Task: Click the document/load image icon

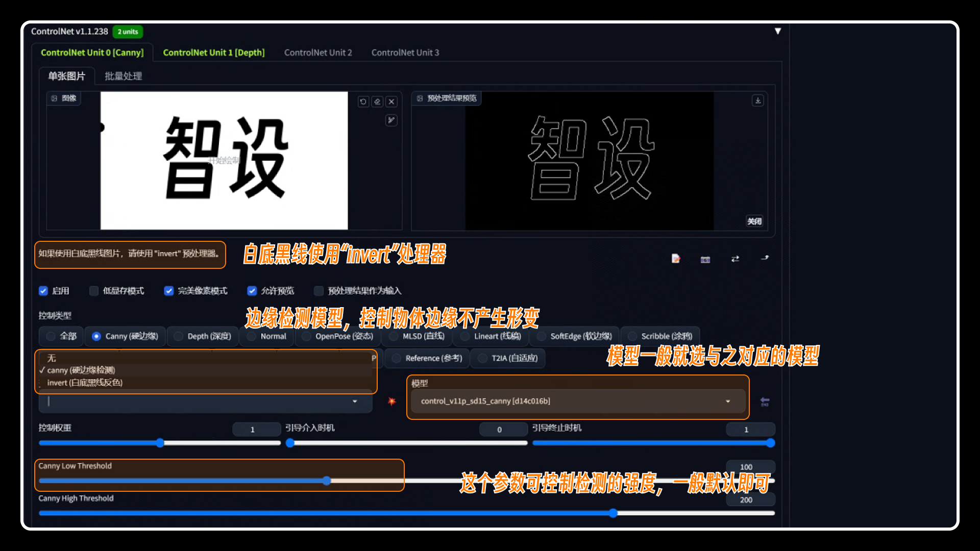Action: pyautogui.click(x=676, y=259)
